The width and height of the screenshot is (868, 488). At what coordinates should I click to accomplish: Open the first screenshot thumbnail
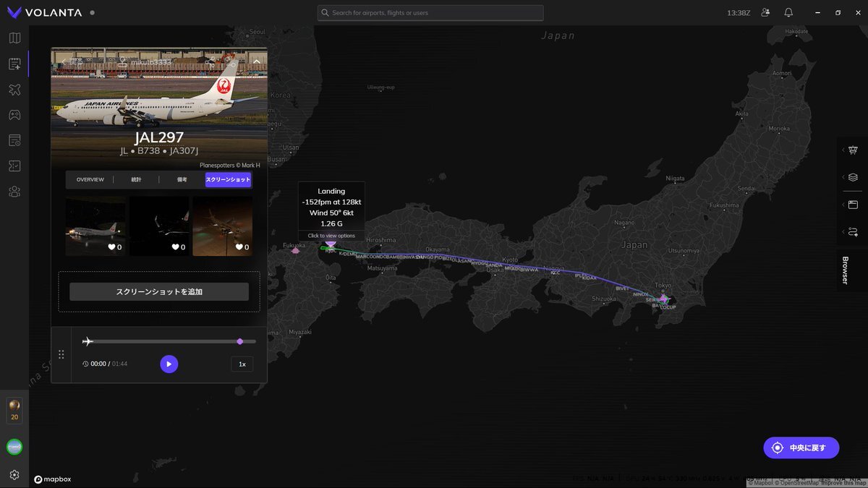tap(95, 226)
